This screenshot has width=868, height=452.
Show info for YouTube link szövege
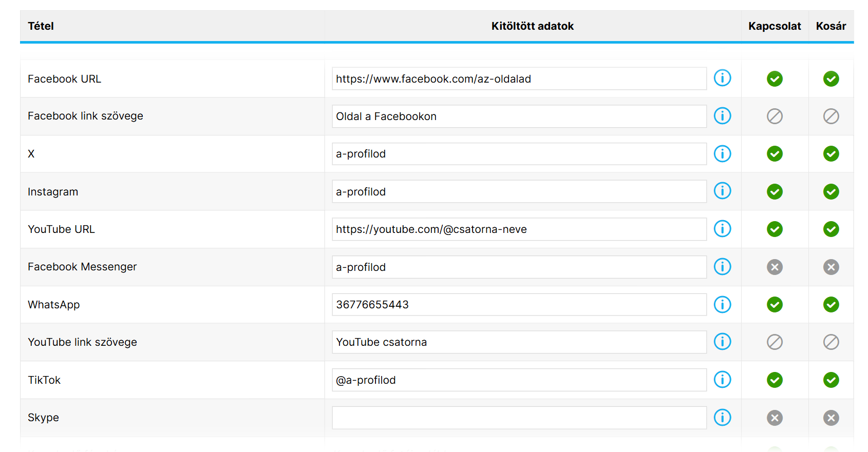coord(722,342)
